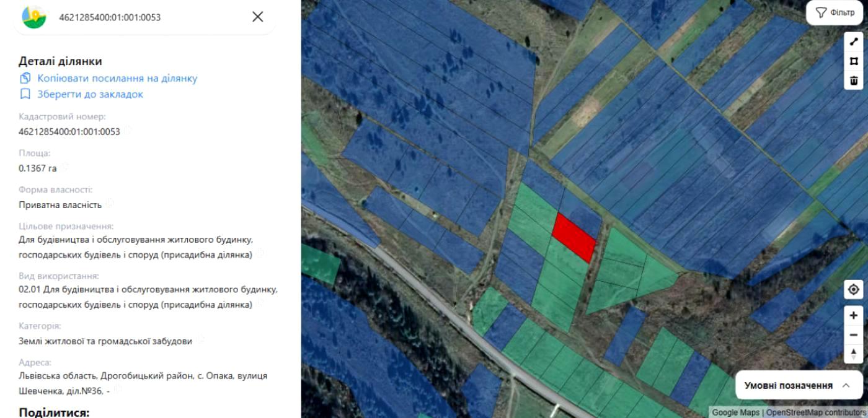This screenshot has width=868, height=418.
Task: Open the OpenStreetMap contributors attribution link
Action: [x=815, y=412]
